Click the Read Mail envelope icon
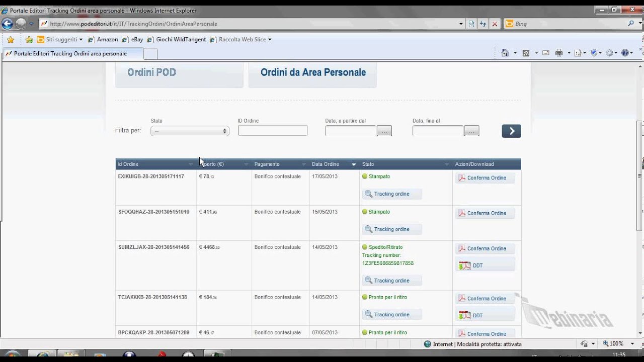644x362 pixels. (546, 53)
